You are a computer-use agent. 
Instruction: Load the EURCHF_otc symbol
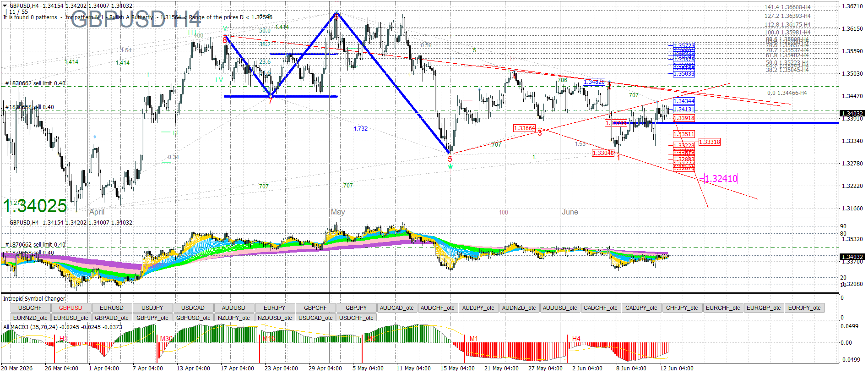pyautogui.click(x=723, y=308)
